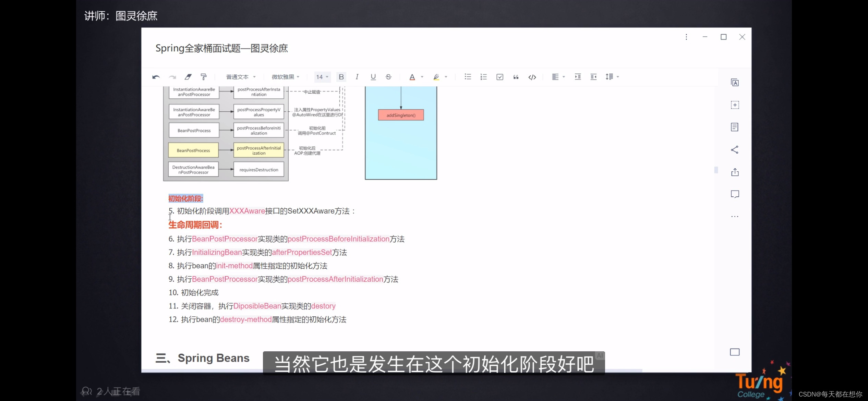Open the font size 14 dropdown

[322, 77]
